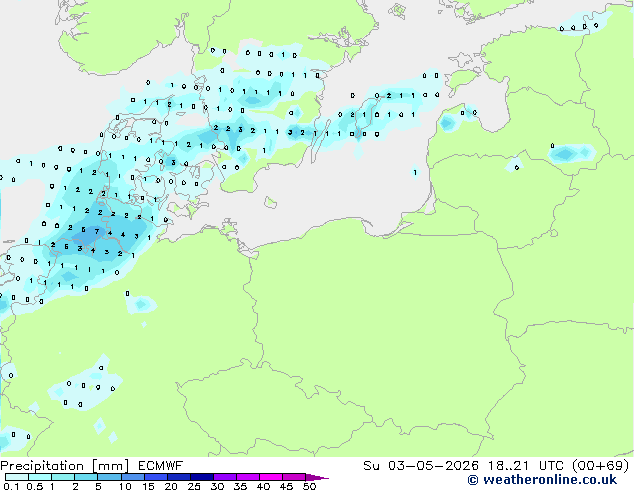Click the '0.5' legend scale label
This screenshot has width=634, height=490.
click(x=34, y=486)
